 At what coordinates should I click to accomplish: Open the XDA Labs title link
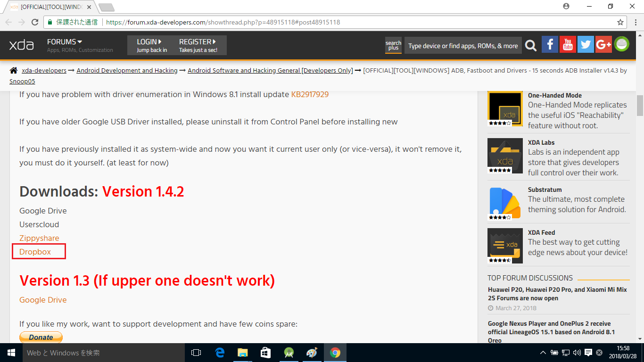pyautogui.click(x=541, y=142)
